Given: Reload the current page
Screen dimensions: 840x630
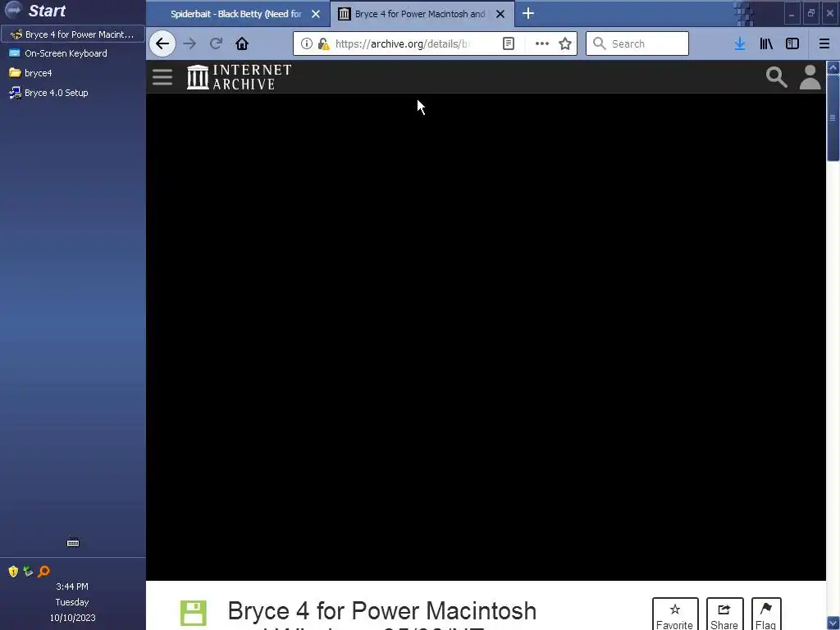Looking at the screenshot, I should pyautogui.click(x=216, y=44).
